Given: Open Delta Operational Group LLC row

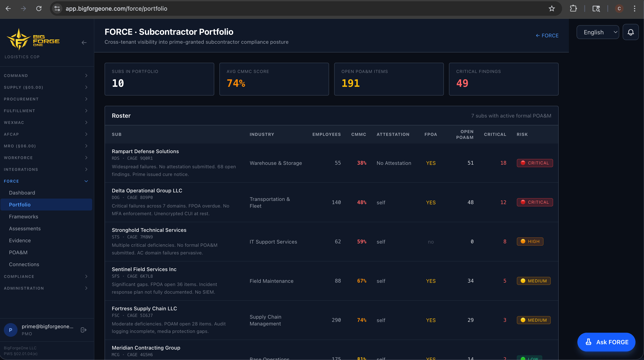Looking at the screenshot, I should click(332, 202).
